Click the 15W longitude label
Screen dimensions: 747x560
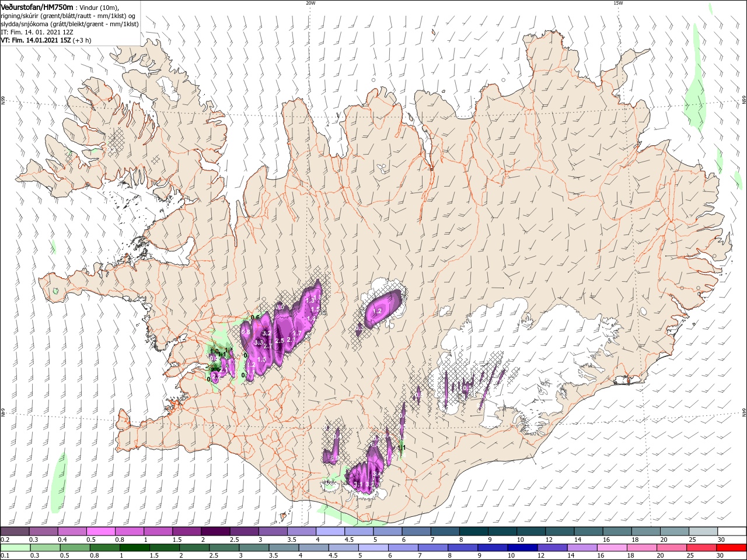(x=617, y=2)
